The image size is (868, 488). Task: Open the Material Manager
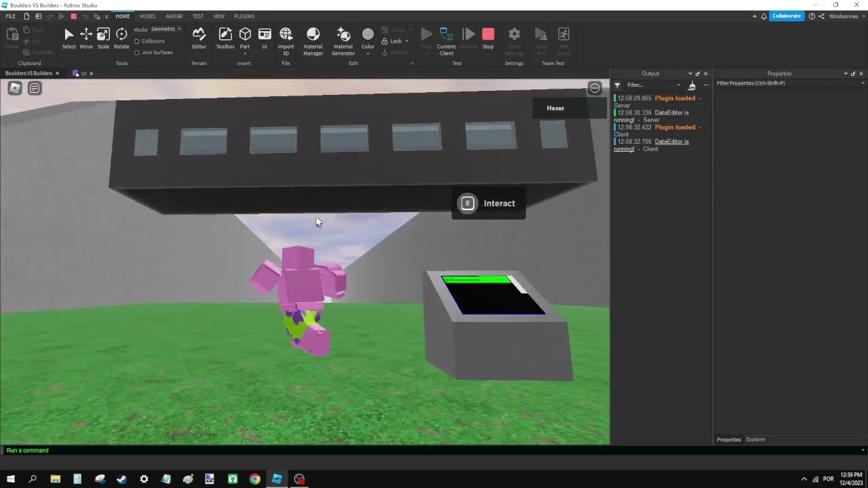click(313, 41)
